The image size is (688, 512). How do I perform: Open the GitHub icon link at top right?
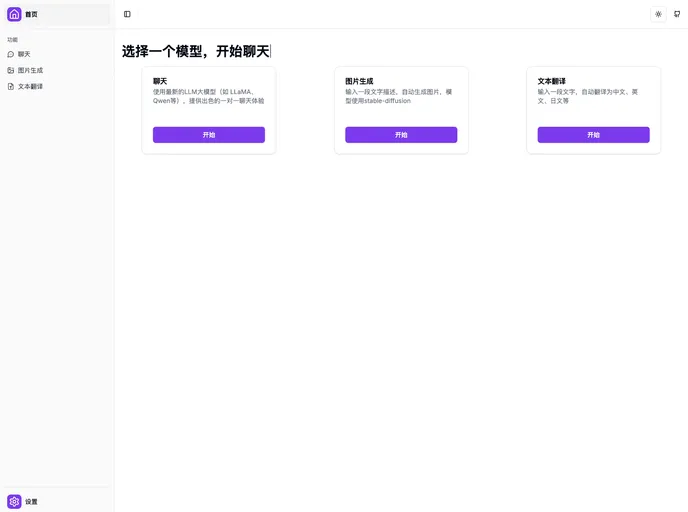pyautogui.click(x=677, y=14)
